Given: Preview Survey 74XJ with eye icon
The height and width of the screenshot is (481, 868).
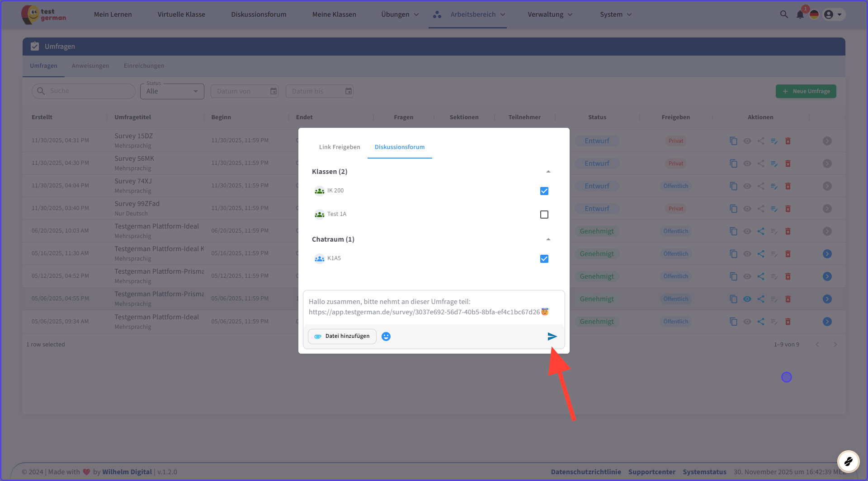Looking at the screenshot, I should pyautogui.click(x=747, y=186).
